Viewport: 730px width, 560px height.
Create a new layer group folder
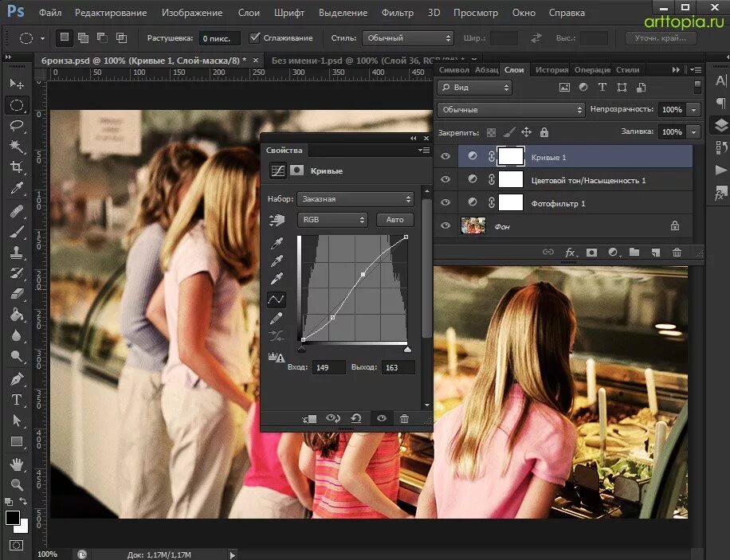coord(634,253)
